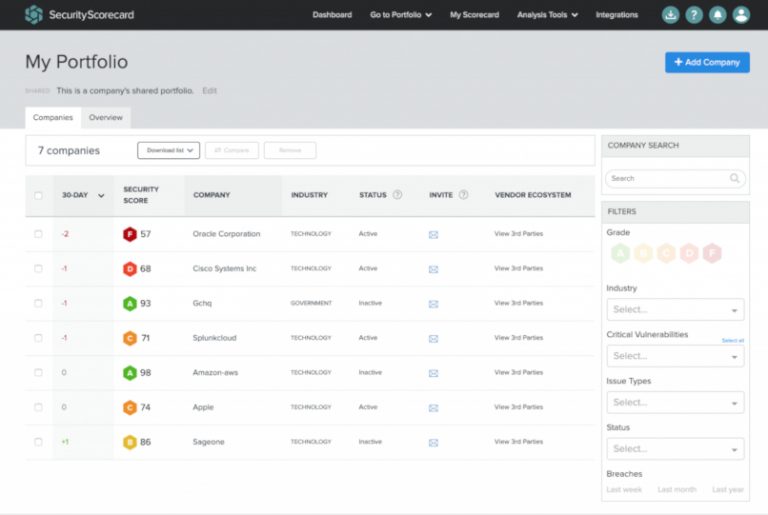Click Select all above Critical Vulnerabilities
The image size is (768, 515).
pyautogui.click(x=733, y=341)
